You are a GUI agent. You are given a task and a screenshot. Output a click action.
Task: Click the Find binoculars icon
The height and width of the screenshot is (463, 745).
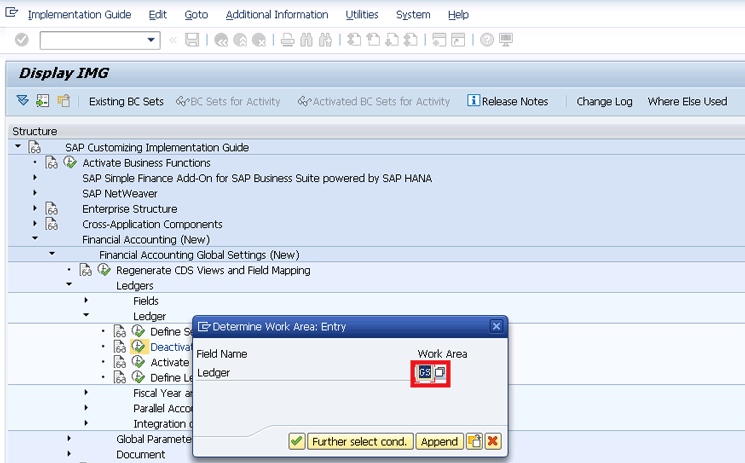[306, 40]
